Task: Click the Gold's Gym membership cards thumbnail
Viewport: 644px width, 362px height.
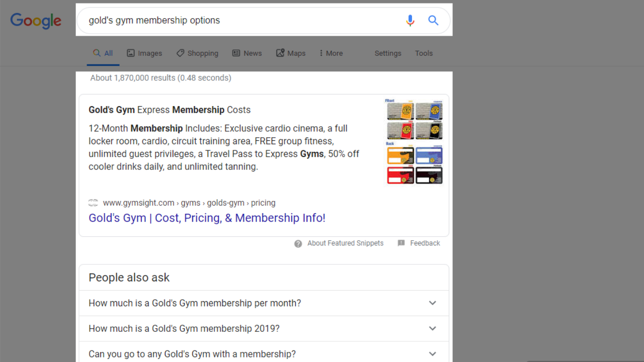Action: tap(414, 141)
